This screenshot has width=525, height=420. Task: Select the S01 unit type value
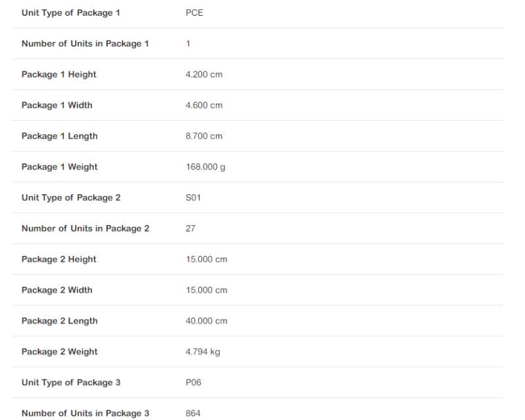193,198
